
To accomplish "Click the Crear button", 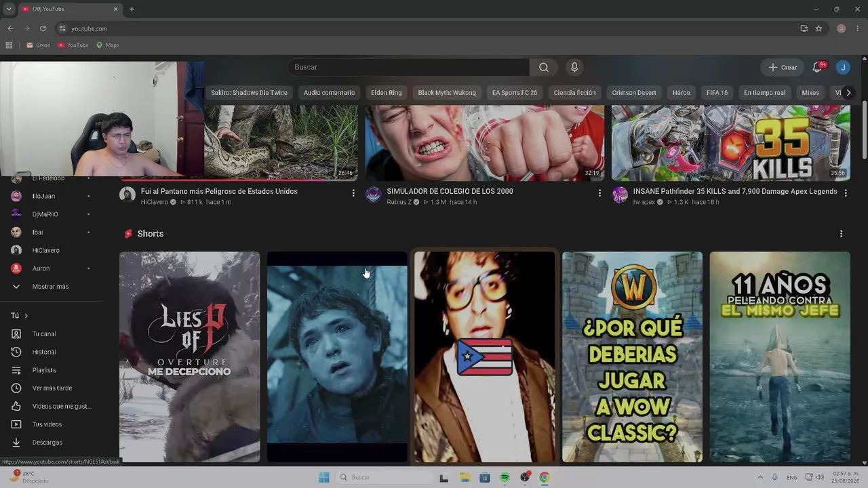I will coord(783,67).
